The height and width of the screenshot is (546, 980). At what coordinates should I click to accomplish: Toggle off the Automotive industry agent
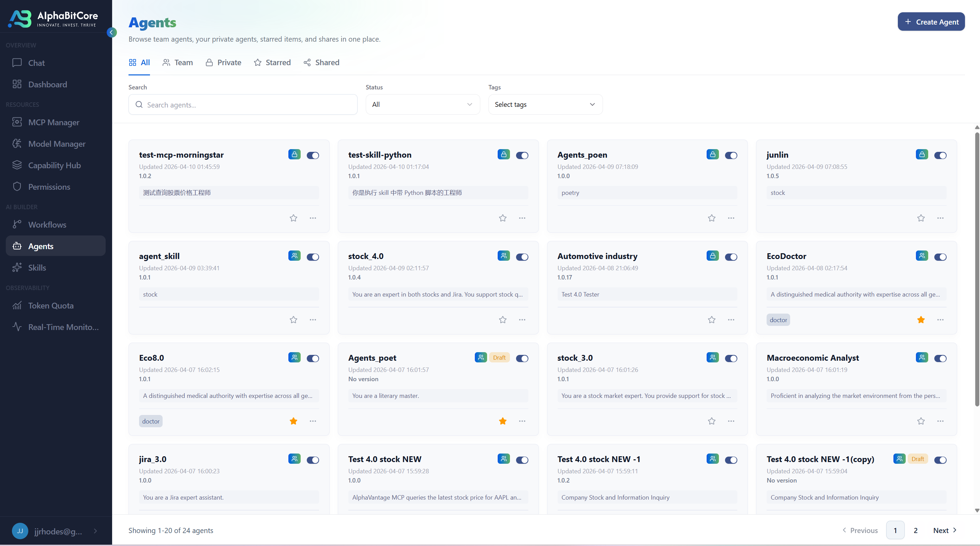[731, 257]
